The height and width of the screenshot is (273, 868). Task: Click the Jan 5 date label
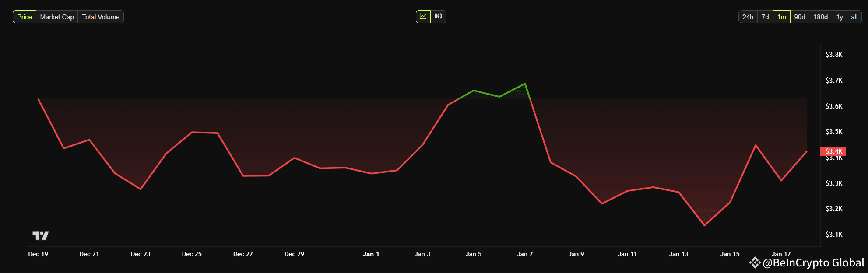pos(474,254)
